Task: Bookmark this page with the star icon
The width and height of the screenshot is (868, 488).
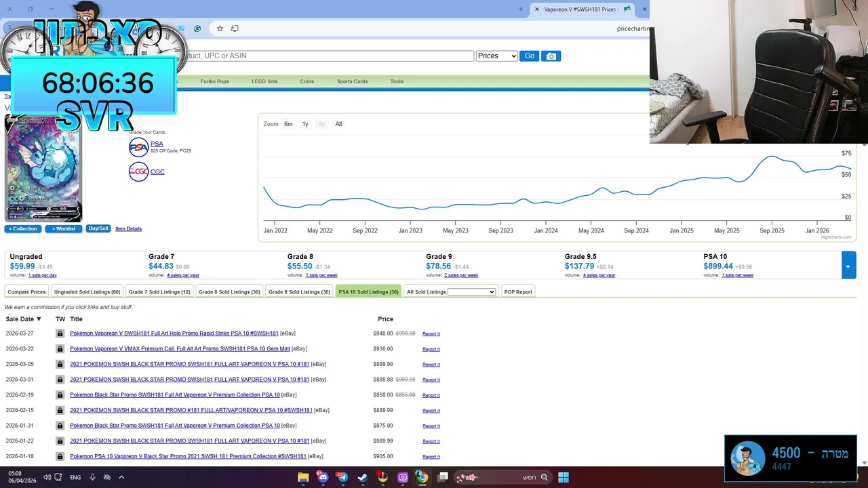Action: tap(220, 28)
